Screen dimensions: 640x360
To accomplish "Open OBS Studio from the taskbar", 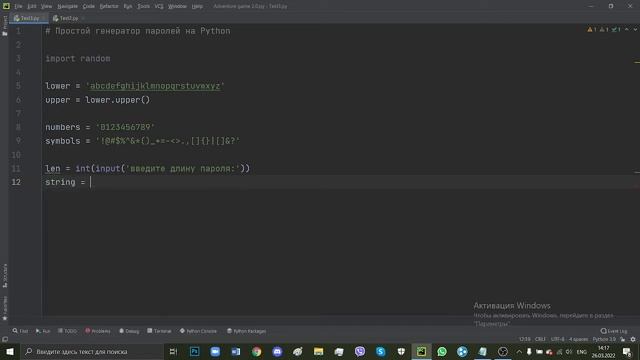I will point(503,351).
